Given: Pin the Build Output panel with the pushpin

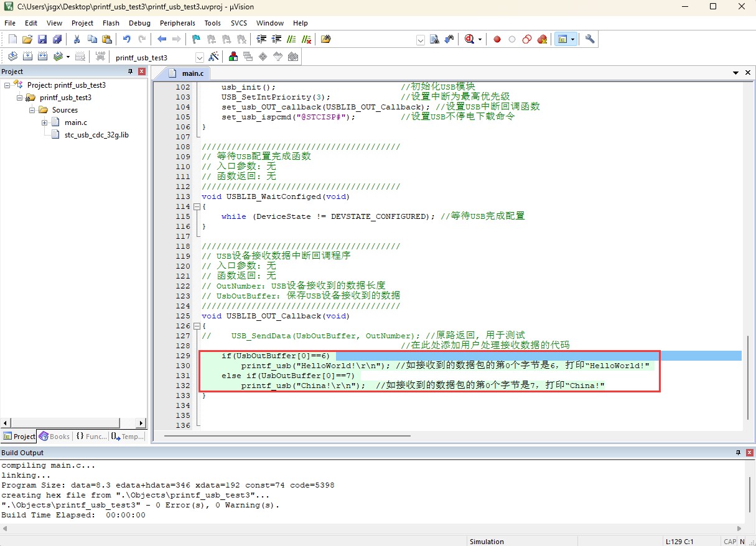Looking at the screenshot, I should (739, 452).
